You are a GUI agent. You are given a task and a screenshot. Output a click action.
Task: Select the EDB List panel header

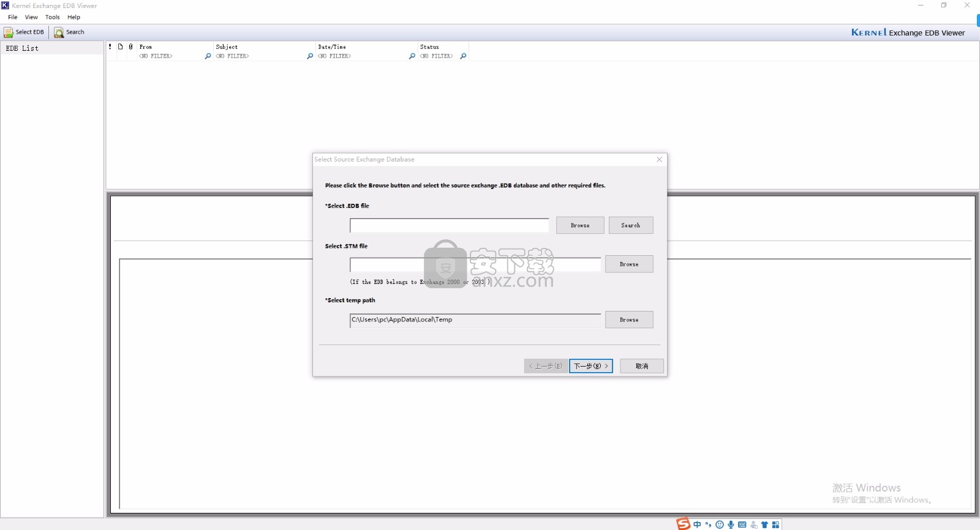pyautogui.click(x=52, y=48)
